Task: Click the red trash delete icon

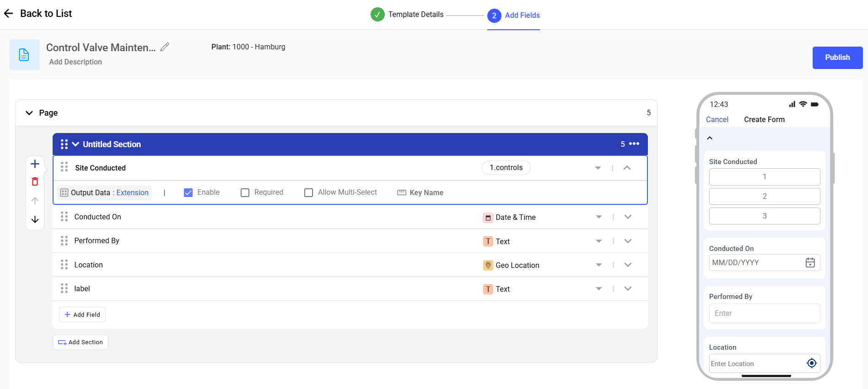Action: (x=35, y=182)
